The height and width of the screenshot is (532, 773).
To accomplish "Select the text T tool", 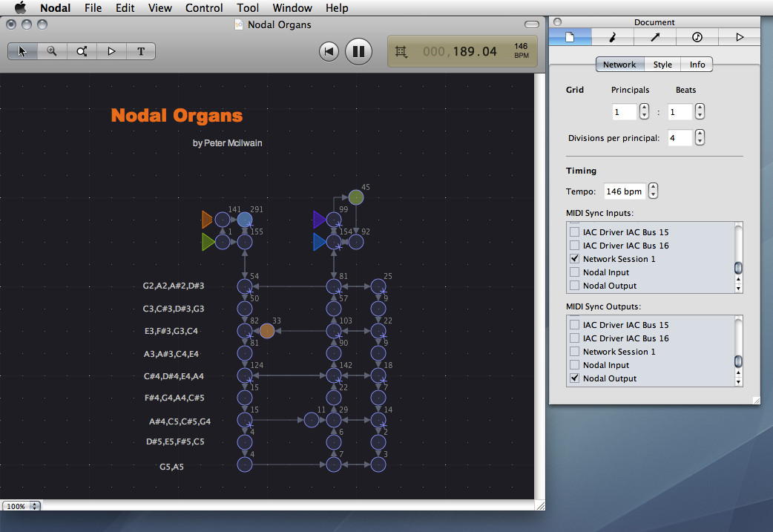I will point(141,51).
